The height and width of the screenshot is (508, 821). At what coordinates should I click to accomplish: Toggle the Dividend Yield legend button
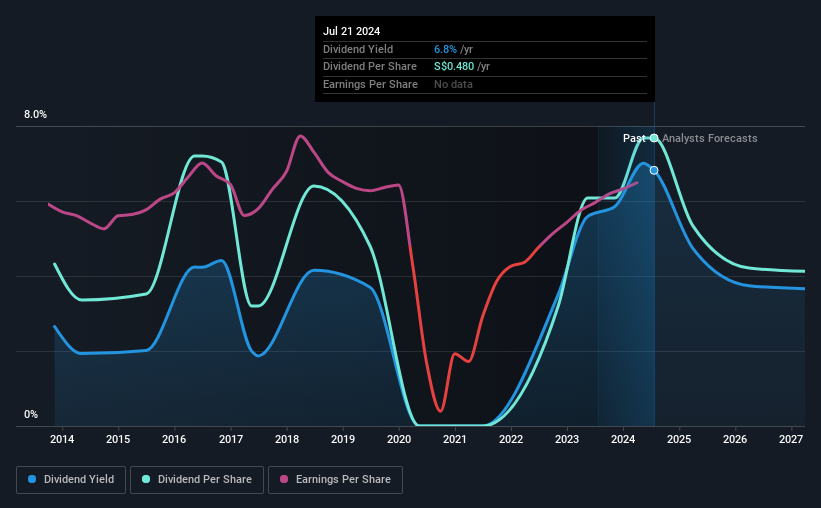click(71, 480)
